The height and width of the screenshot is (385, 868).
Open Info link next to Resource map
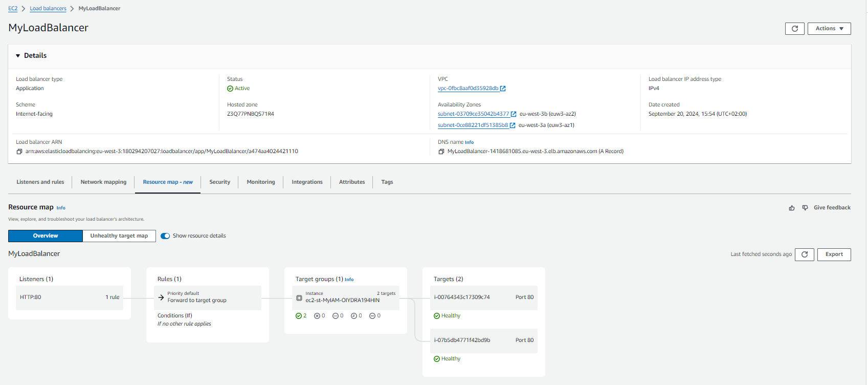click(61, 208)
